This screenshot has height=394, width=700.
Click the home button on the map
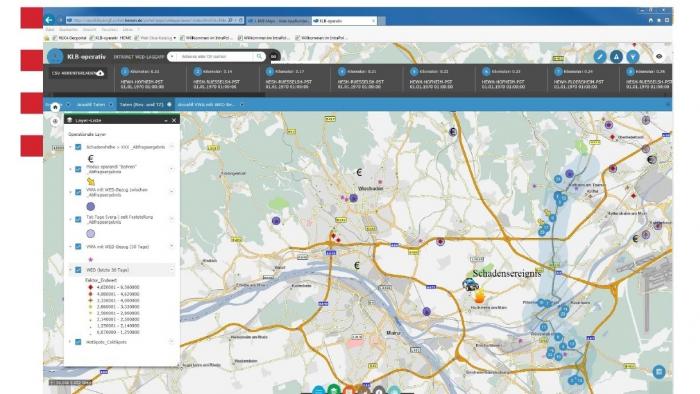coord(55,107)
